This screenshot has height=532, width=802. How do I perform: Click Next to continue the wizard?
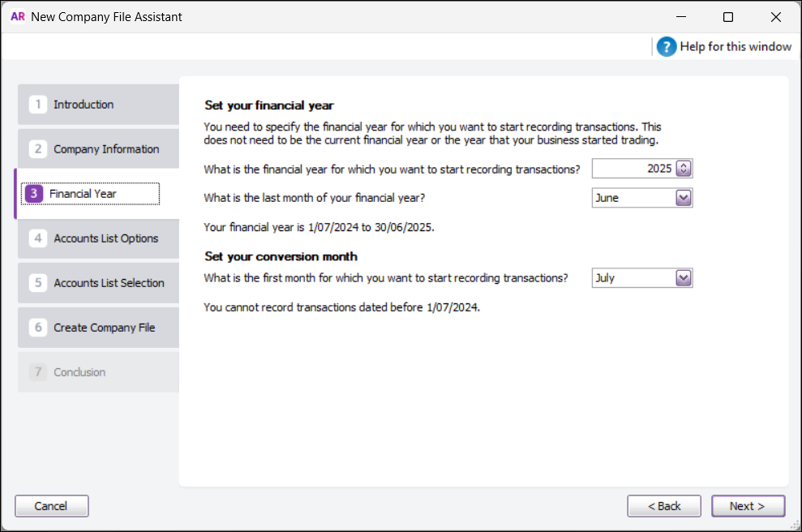[748, 505]
